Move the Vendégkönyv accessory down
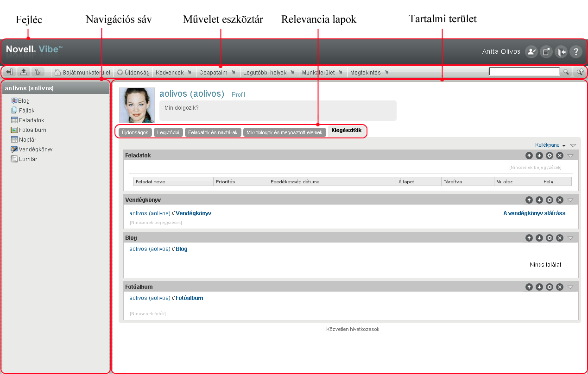The image size is (588, 374). [539, 200]
